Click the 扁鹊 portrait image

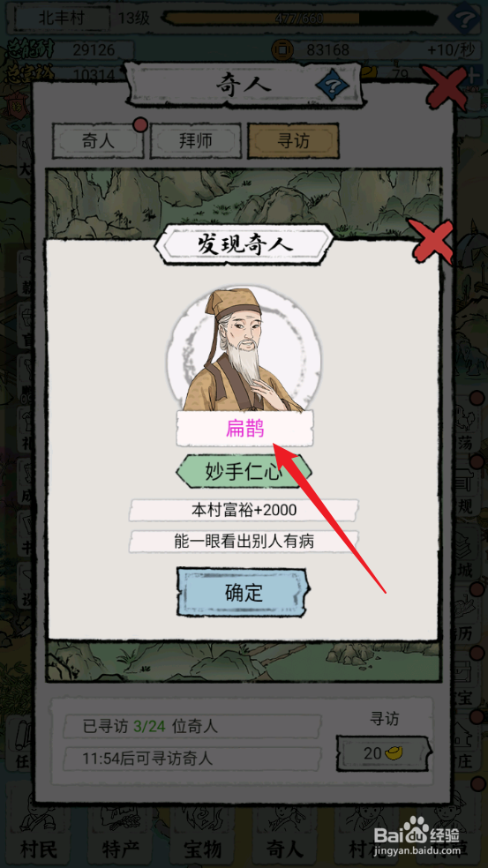pos(244,348)
